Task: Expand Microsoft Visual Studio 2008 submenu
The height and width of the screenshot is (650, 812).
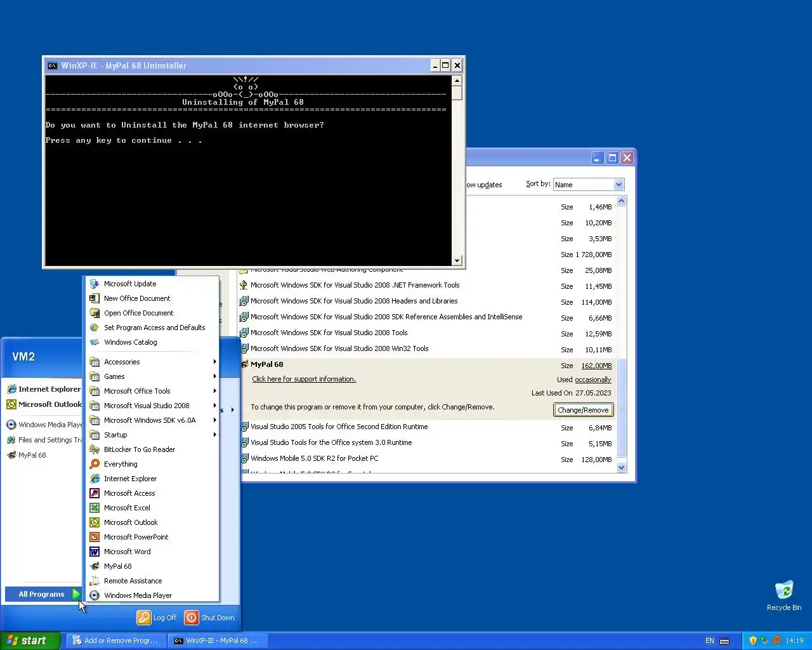Action: point(152,406)
